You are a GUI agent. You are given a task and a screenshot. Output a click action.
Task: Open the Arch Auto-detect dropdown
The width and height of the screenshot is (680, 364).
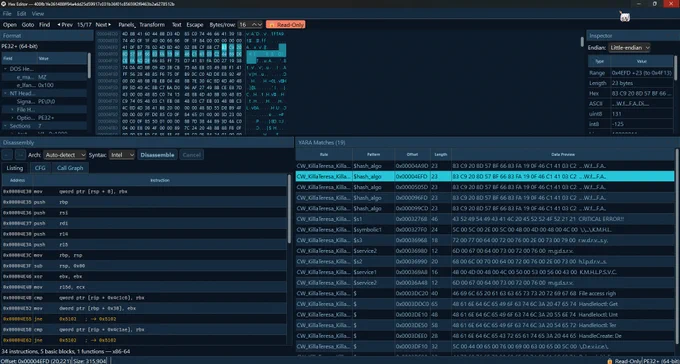click(65, 155)
